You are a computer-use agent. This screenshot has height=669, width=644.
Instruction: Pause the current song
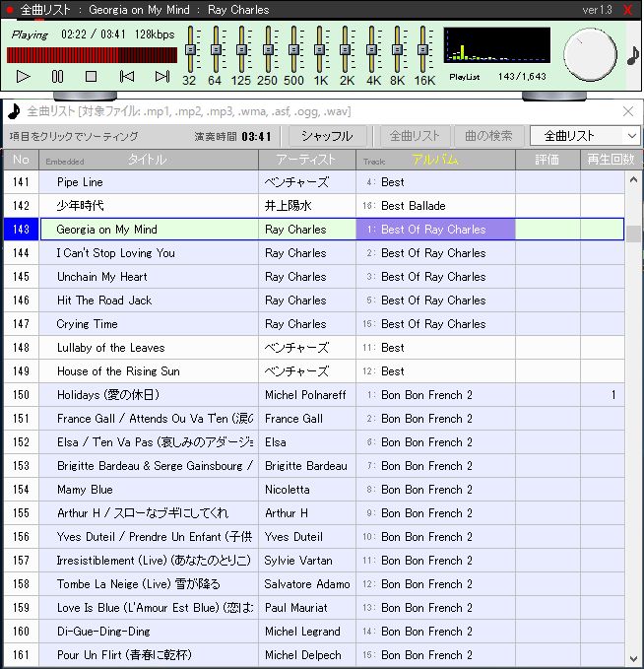point(57,76)
